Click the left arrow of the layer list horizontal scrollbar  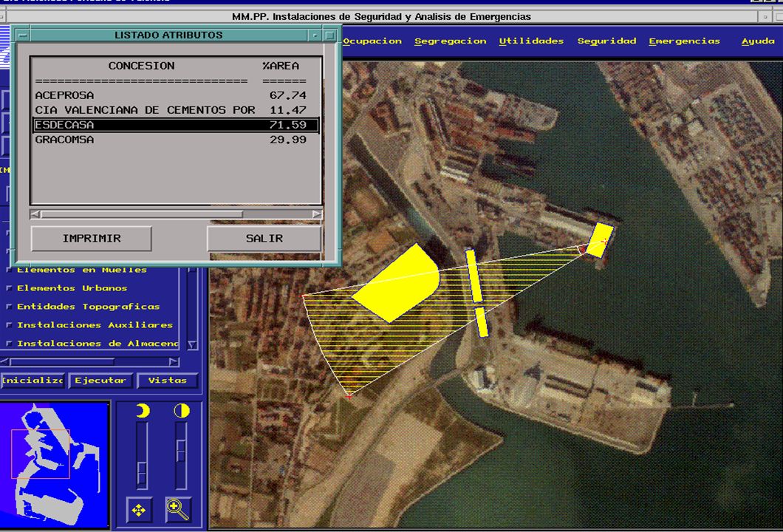(5, 361)
